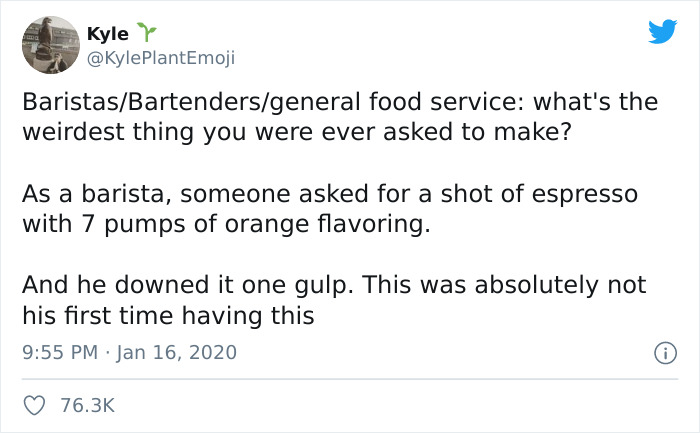Click the seedling emoji beside Kyle
700x433 pixels.
point(146,32)
